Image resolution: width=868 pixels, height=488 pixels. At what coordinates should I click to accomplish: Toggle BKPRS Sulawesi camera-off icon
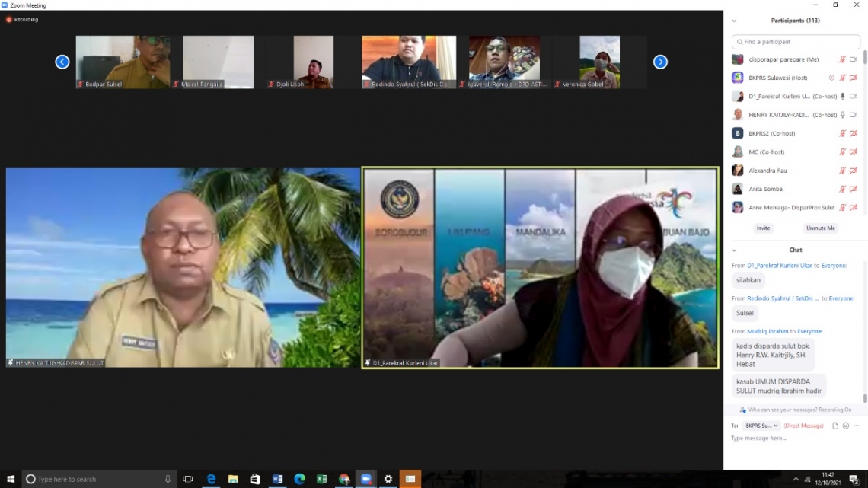tap(854, 78)
